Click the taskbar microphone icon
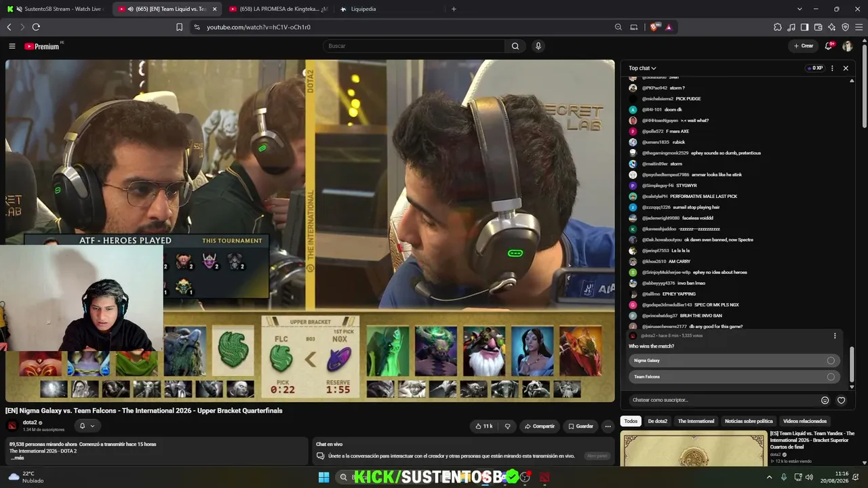The height and width of the screenshot is (488, 868). click(x=784, y=477)
